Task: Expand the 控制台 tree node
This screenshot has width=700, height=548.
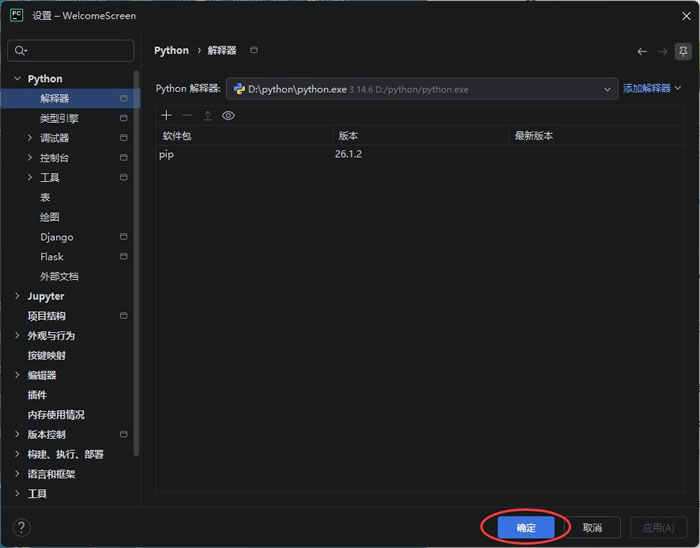Action: [x=30, y=158]
